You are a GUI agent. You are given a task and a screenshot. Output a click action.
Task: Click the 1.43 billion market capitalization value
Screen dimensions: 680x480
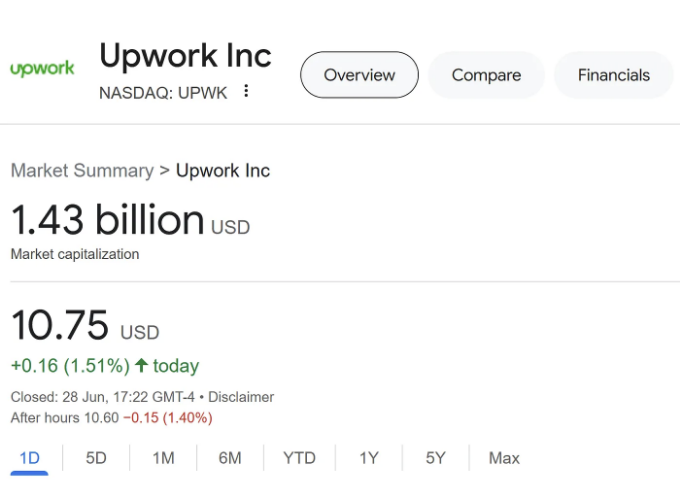(108, 220)
